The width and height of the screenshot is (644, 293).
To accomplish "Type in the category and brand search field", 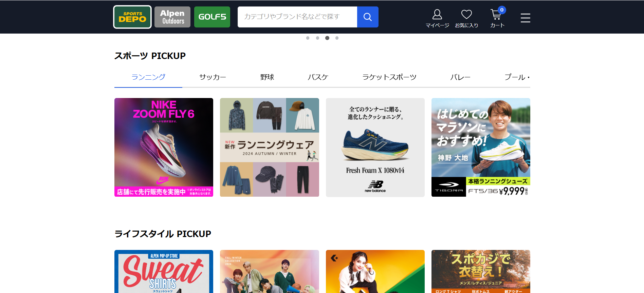I will (297, 17).
